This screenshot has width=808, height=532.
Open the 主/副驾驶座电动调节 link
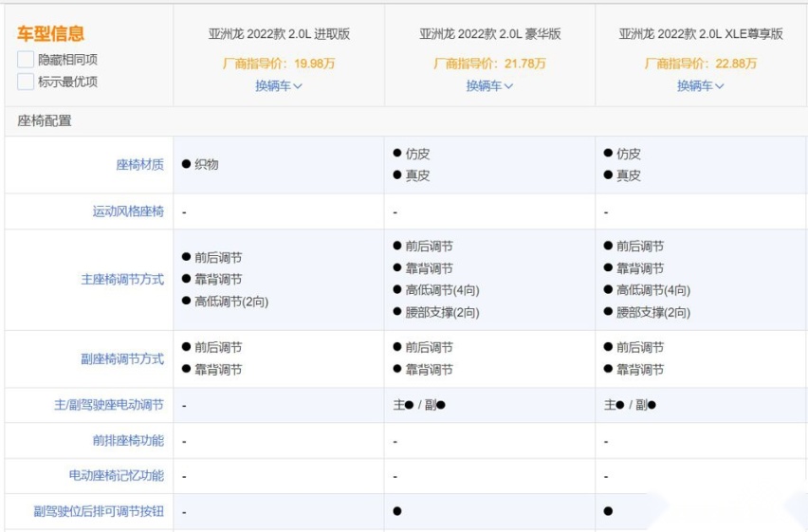tap(109, 405)
